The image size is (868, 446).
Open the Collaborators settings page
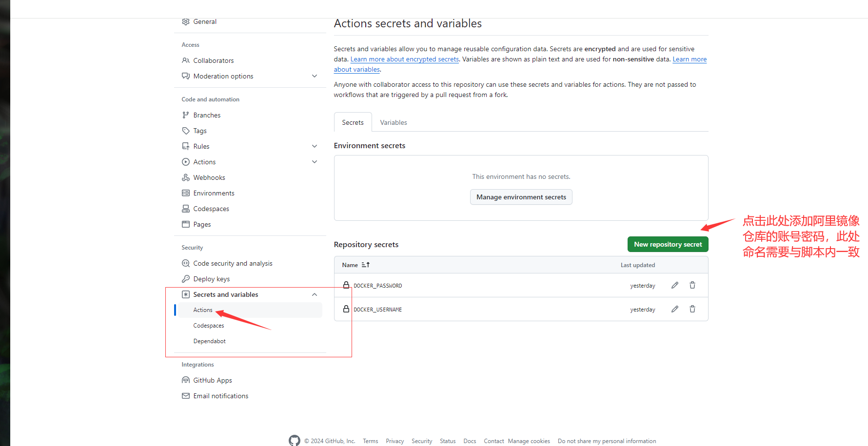coord(214,60)
